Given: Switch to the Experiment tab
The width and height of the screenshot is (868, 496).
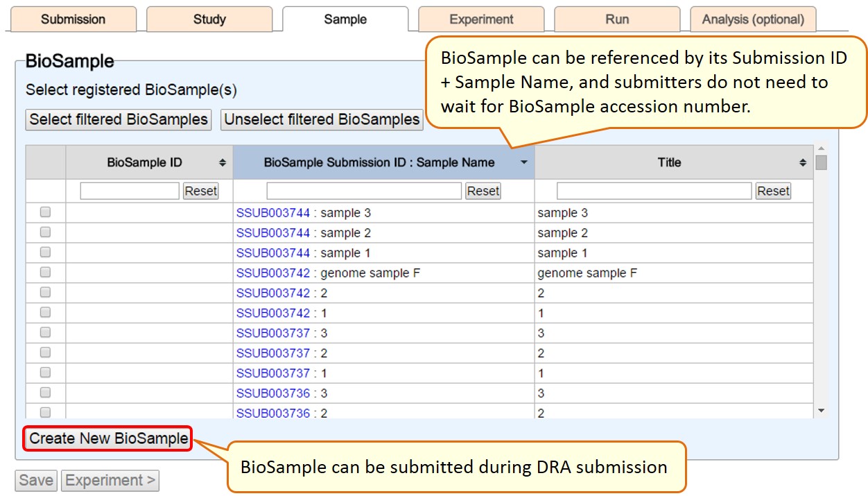Looking at the screenshot, I should pos(481,19).
